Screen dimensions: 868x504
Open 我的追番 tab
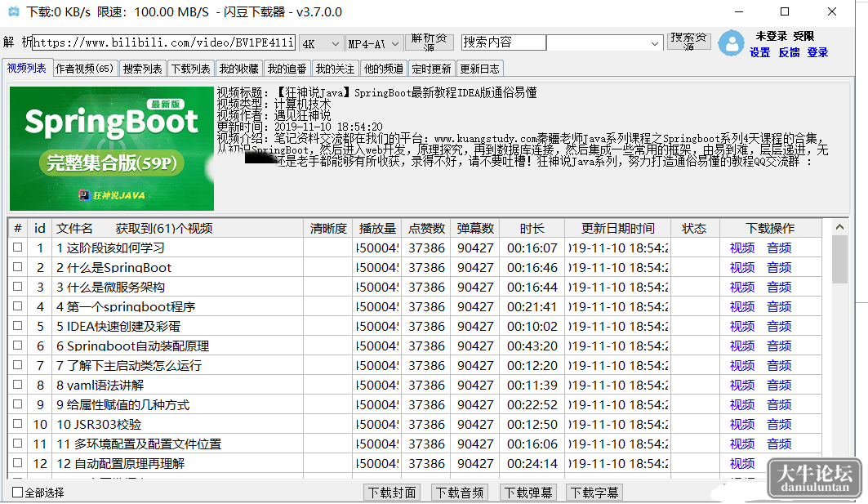(x=287, y=69)
